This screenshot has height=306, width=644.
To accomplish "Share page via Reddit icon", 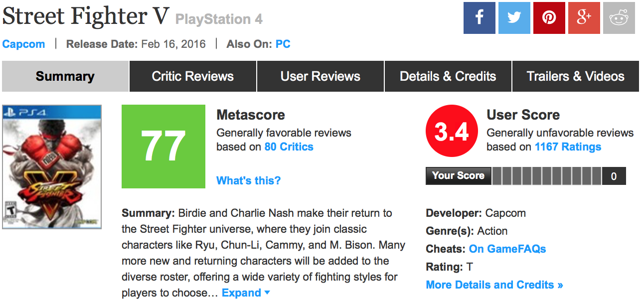I will 619,18.
